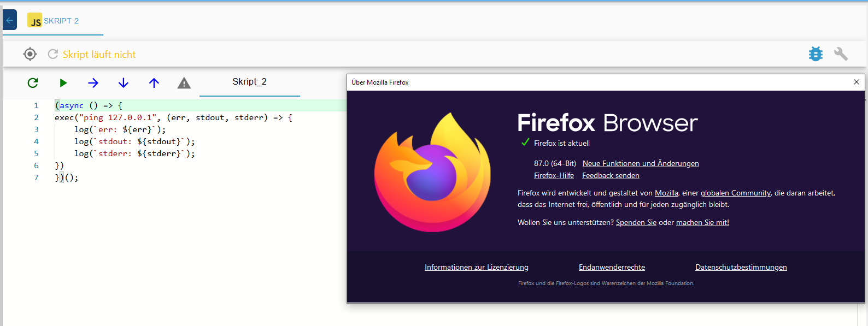The image size is (868, 326).
Task: Click the warning triangle exceptions icon
Action: point(184,83)
